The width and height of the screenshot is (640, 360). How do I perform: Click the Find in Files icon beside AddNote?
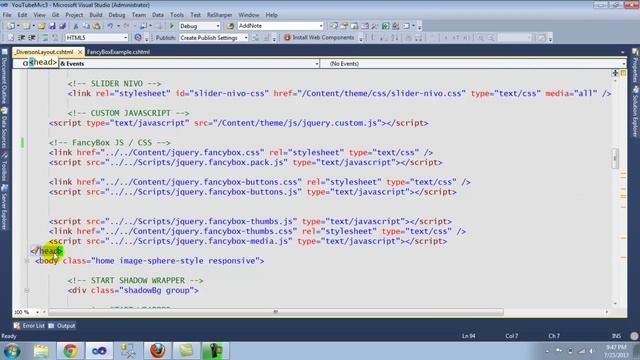[x=230, y=26]
